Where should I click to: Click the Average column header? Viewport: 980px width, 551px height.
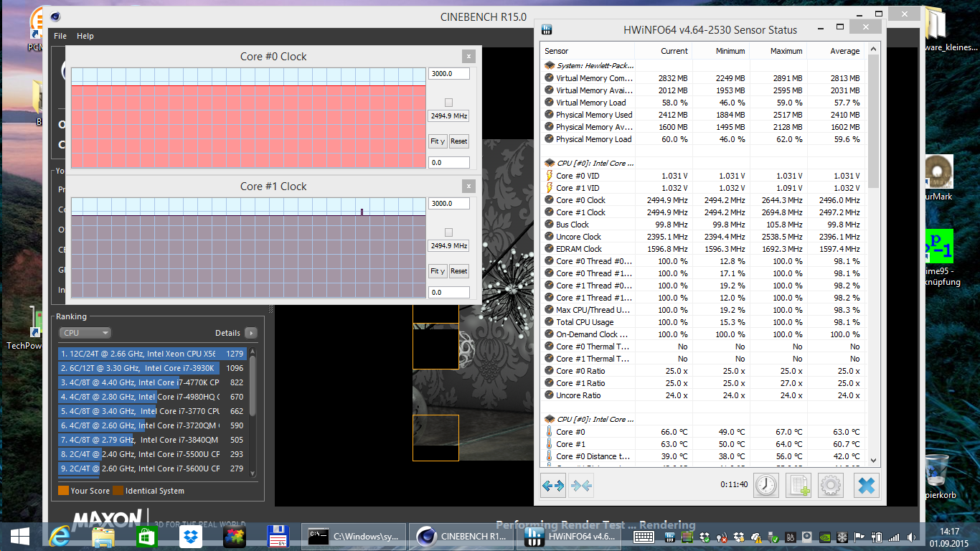pos(835,51)
